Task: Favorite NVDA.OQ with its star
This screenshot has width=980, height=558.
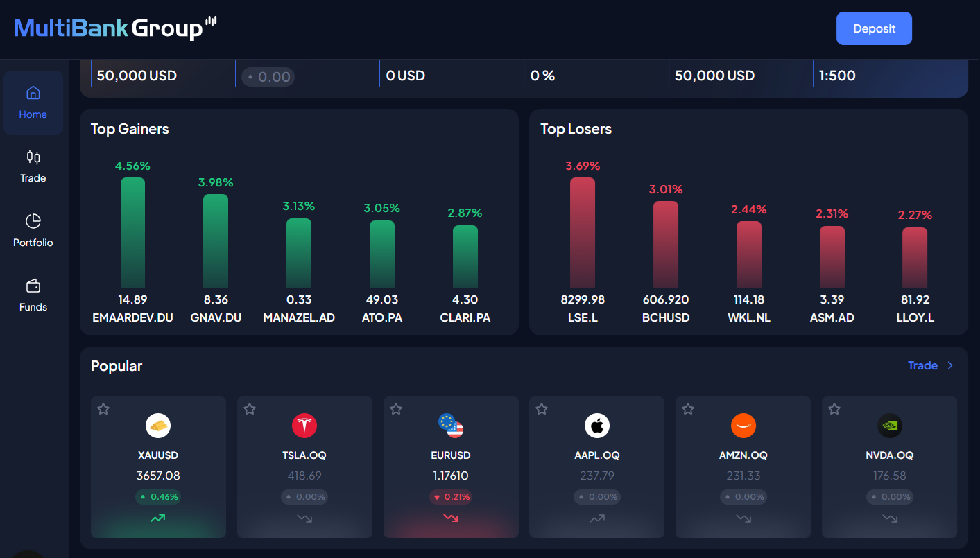Action: click(834, 409)
